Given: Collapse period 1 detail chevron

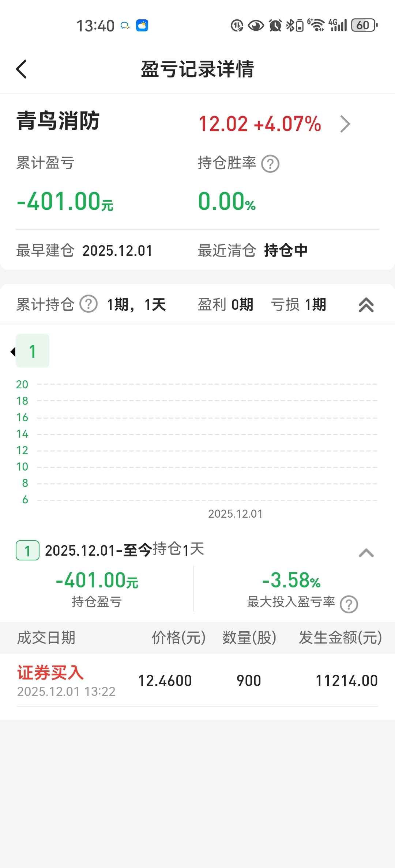Looking at the screenshot, I should [366, 553].
